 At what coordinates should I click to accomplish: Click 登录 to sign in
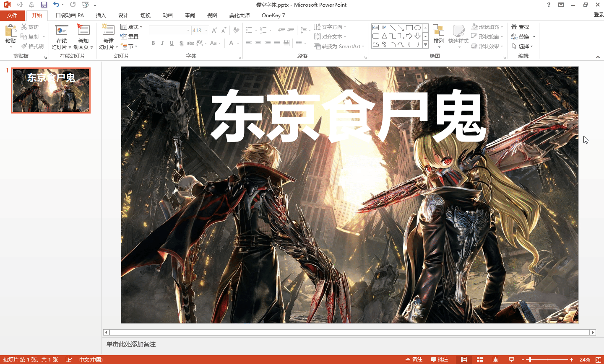point(599,15)
